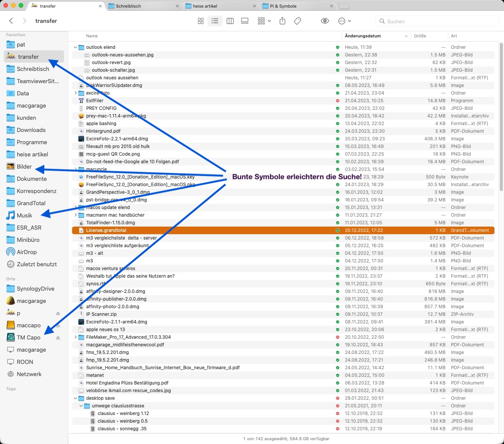Close the Schreibtisch tab
The image size is (504, 444).
(177, 6)
